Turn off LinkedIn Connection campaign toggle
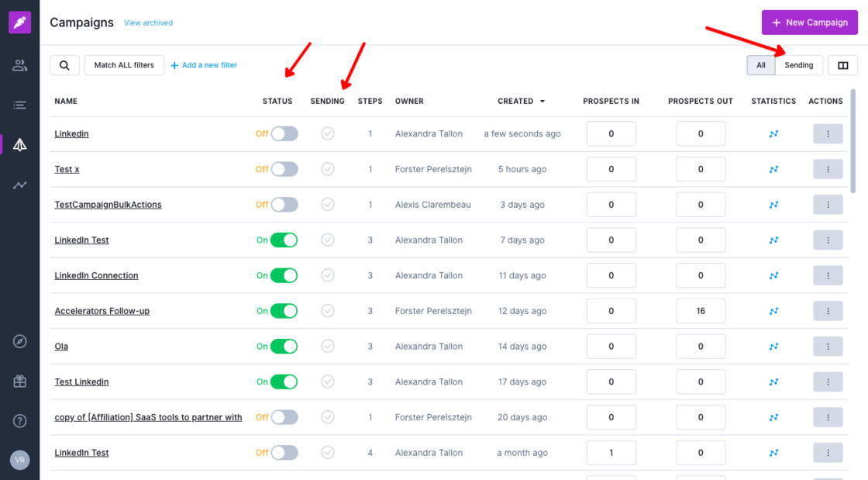 tap(284, 275)
